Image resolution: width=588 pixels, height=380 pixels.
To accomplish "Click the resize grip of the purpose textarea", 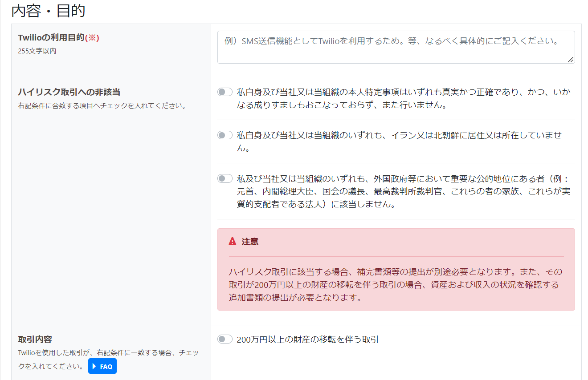I will (571, 60).
